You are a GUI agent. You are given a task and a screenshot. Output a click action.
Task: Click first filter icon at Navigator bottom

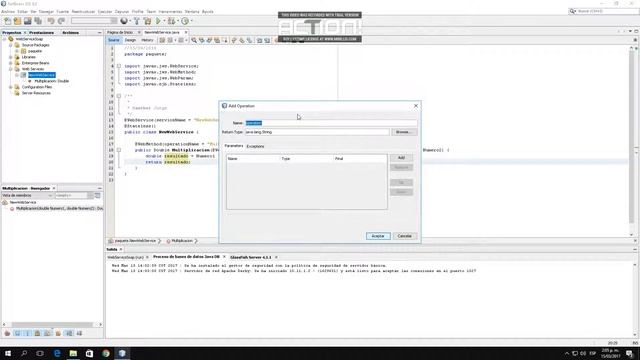(x=7, y=333)
